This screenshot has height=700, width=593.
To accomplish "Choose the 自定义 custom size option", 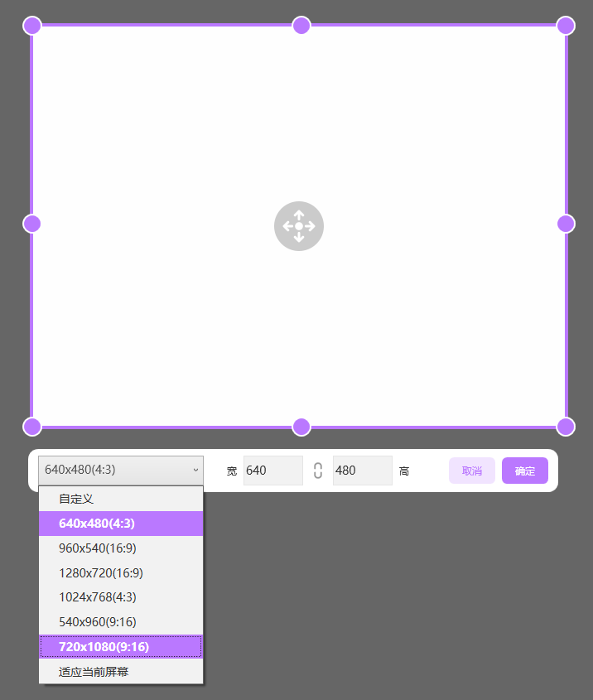I will pyautogui.click(x=121, y=499).
